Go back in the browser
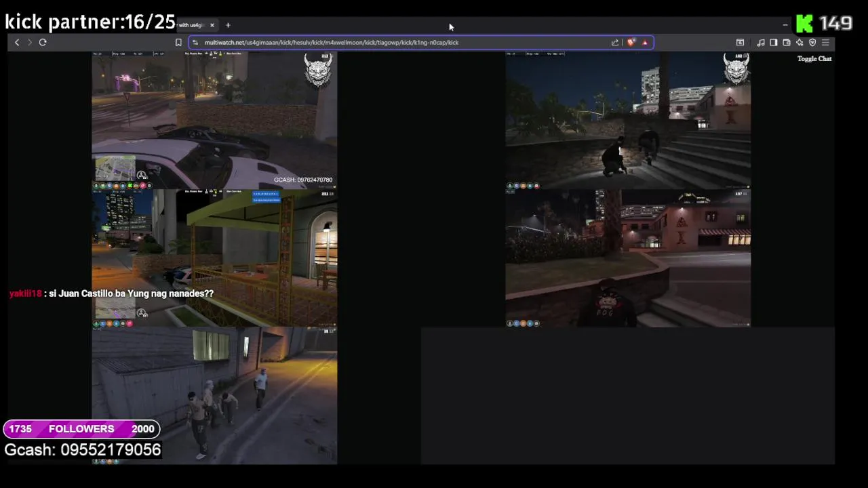The image size is (868, 488). pos(17,42)
